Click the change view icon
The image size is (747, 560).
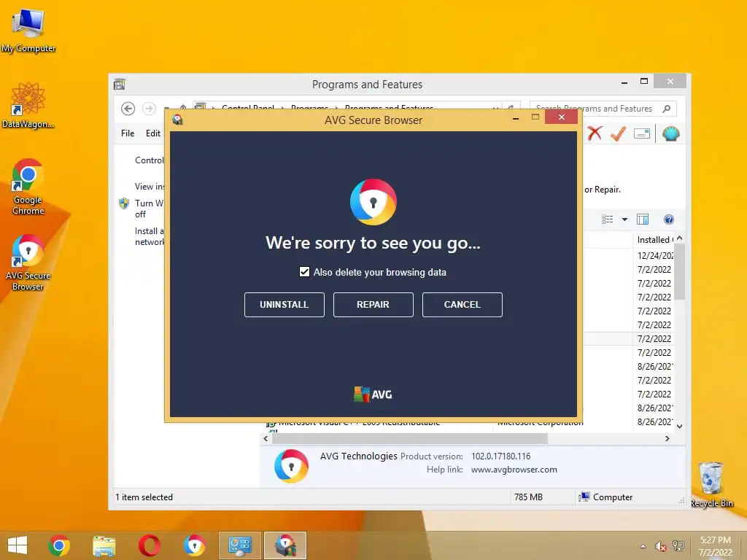pyautogui.click(x=608, y=219)
